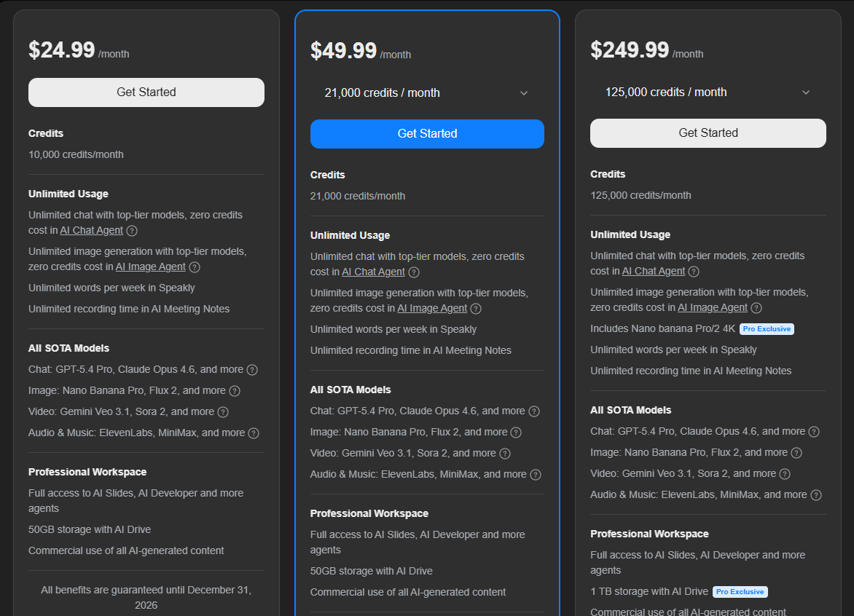Click help icon beside AI Chat Agent in $24.99 plan
This screenshot has width=854, height=616.
[132, 231]
